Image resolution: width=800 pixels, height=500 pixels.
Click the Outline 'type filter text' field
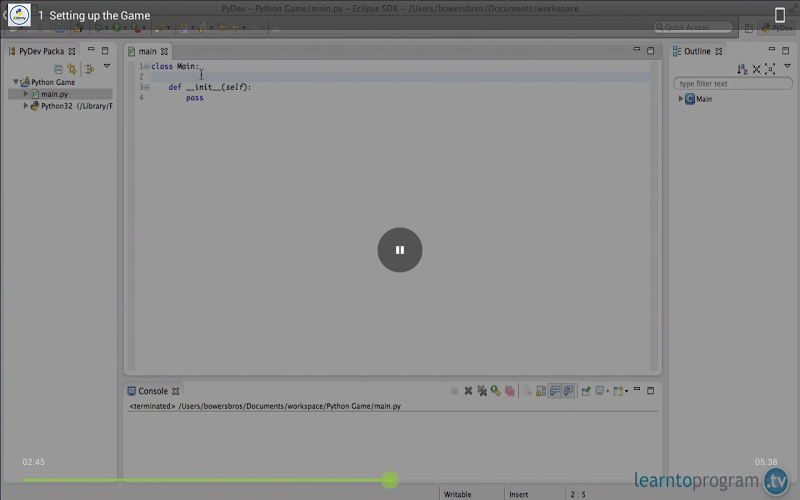[x=733, y=83]
